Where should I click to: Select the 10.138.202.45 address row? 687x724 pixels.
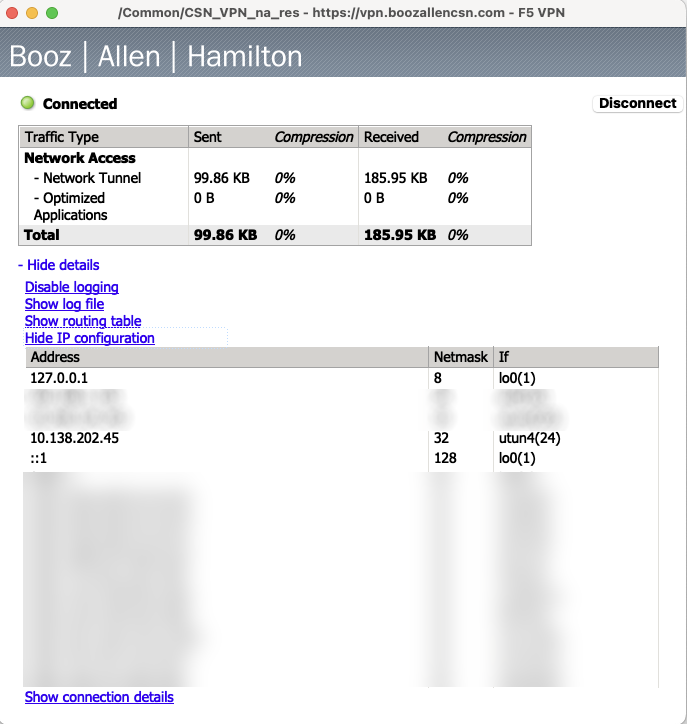tap(342, 438)
